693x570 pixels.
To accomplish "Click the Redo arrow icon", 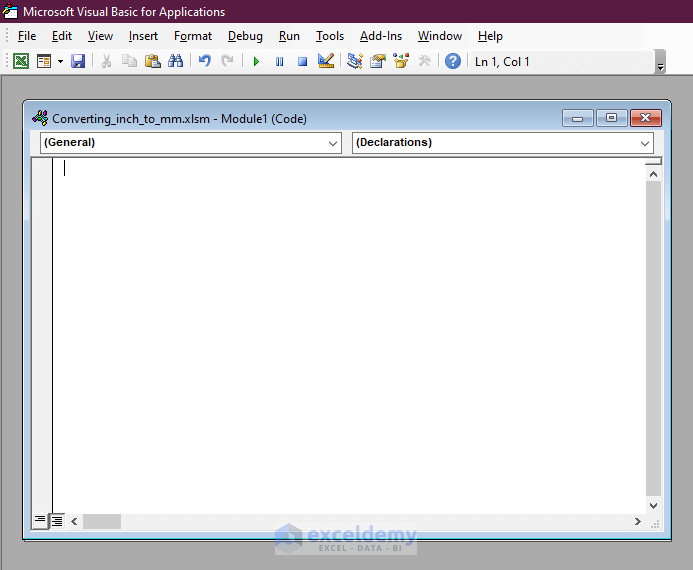I will 228,61.
